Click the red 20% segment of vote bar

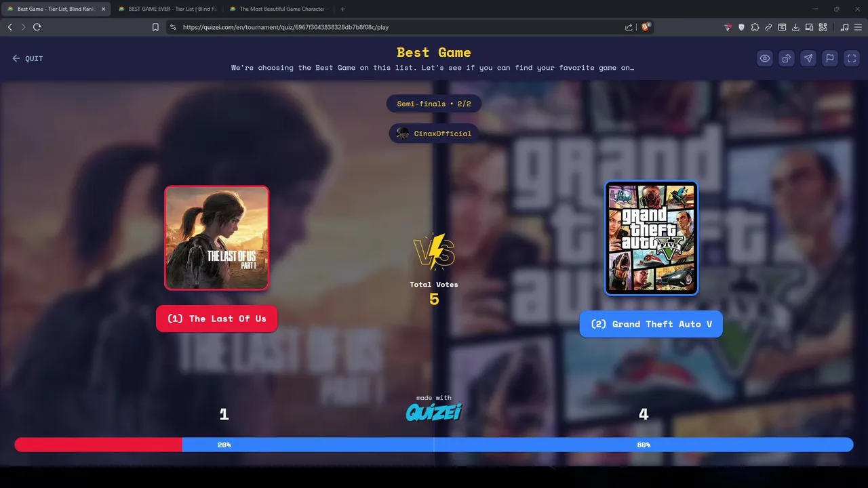98,445
